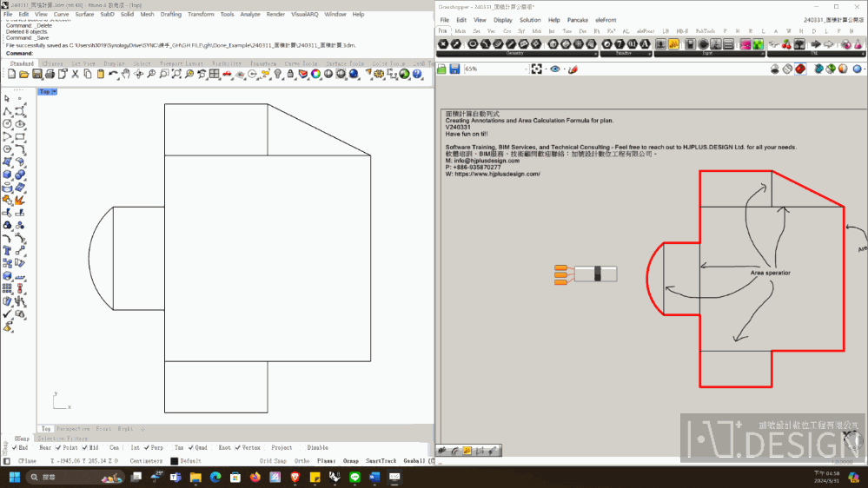Click the Grasshopper Open file green icon
This screenshot has width=868, height=488.
tap(441, 69)
